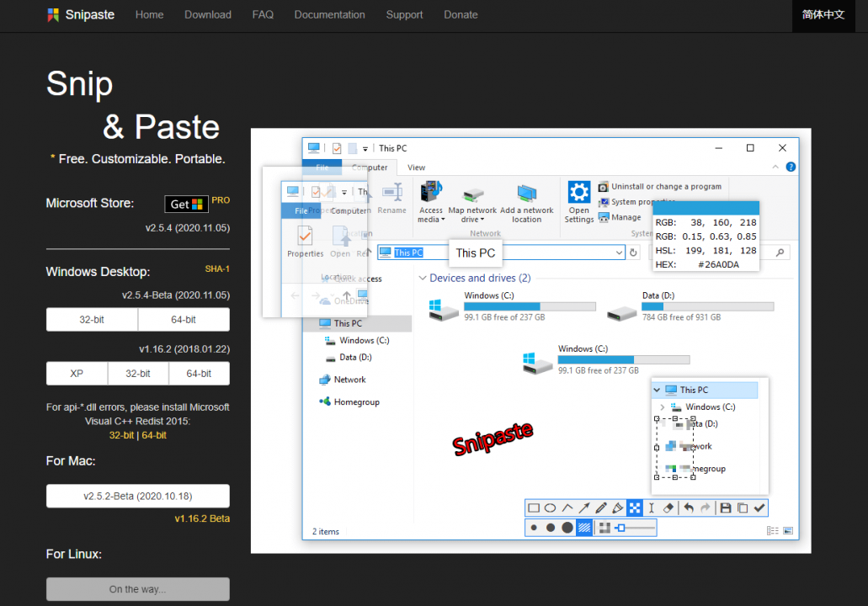The width and height of the screenshot is (868, 606).
Task: Select Homegroup in the Explorer navigation pane
Action: [349, 401]
